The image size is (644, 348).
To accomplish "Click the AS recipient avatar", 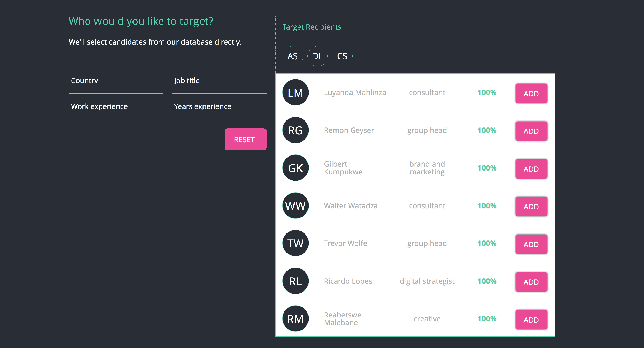I will tap(293, 56).
